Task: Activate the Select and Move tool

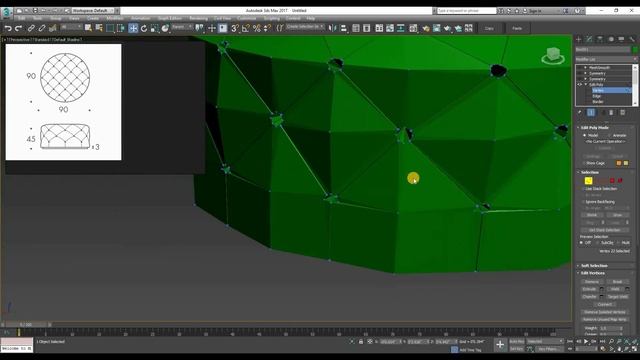Action: [133, 28]
